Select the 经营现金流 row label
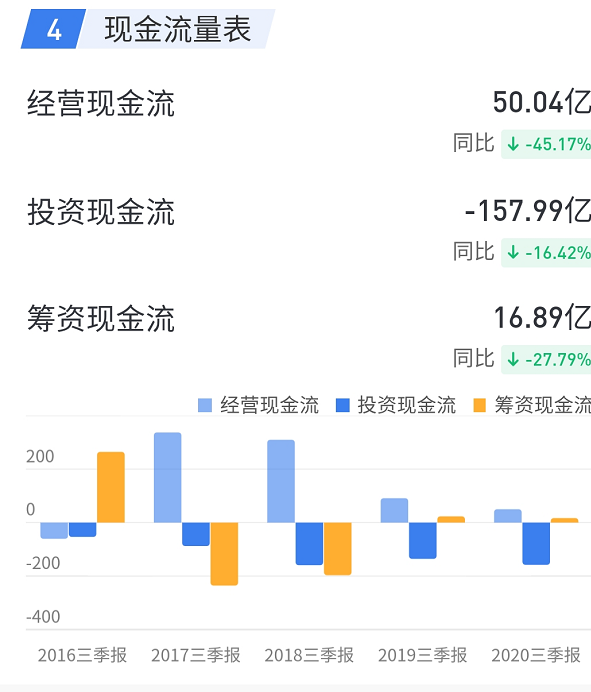The image size is (591, 692). (x=101, y=104)
